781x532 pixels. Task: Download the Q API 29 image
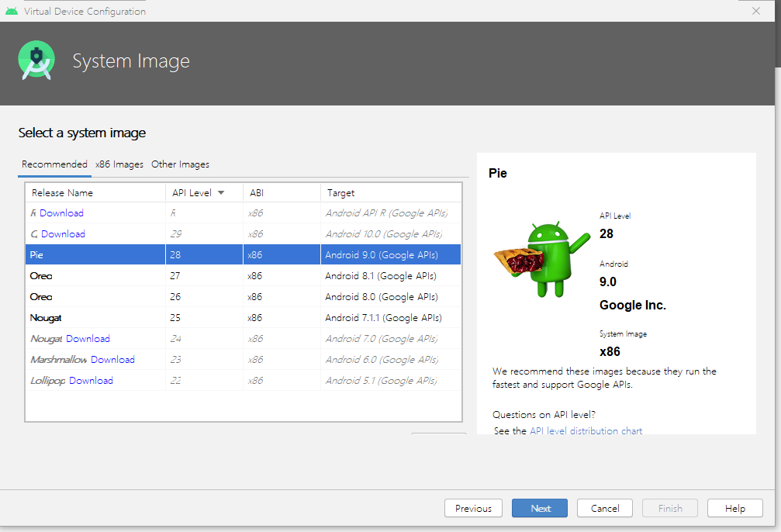click(63, 233)
